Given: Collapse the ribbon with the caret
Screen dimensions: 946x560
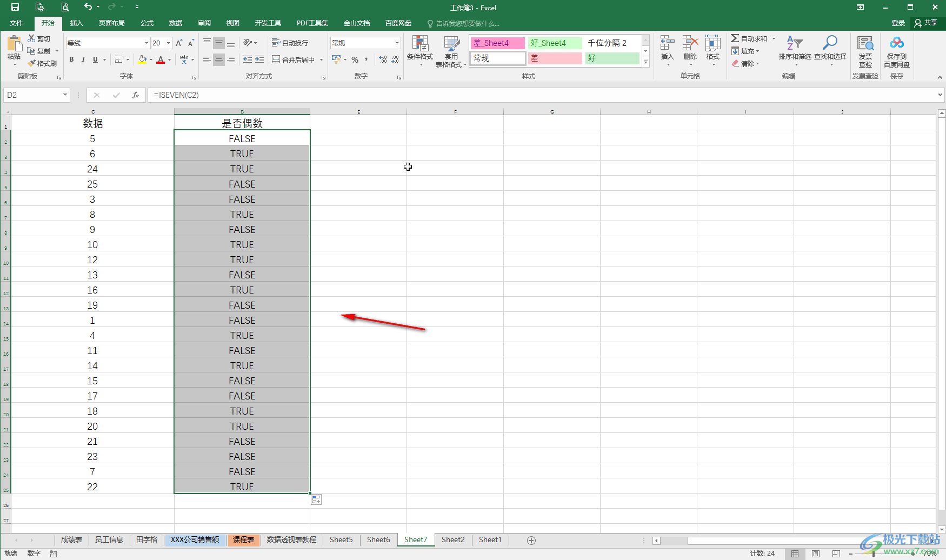Looking at the screenshot, I should click(940, 77).
